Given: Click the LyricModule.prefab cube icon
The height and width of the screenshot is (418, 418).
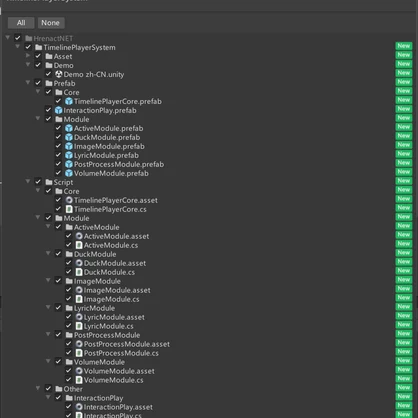Looking at the screenshot, I should coord(69,155).
